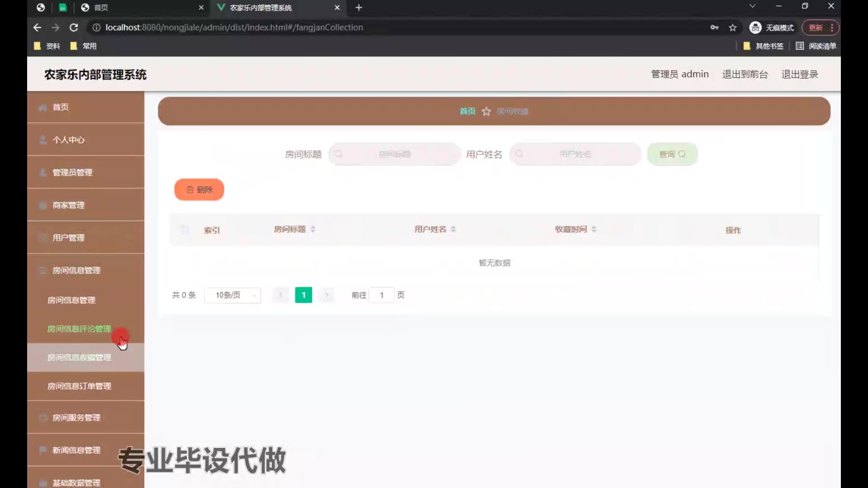Screen dimensions: 868x488
Task: Click the 个人中心 user icon in sidebar
Action: (x=43, y=140)
